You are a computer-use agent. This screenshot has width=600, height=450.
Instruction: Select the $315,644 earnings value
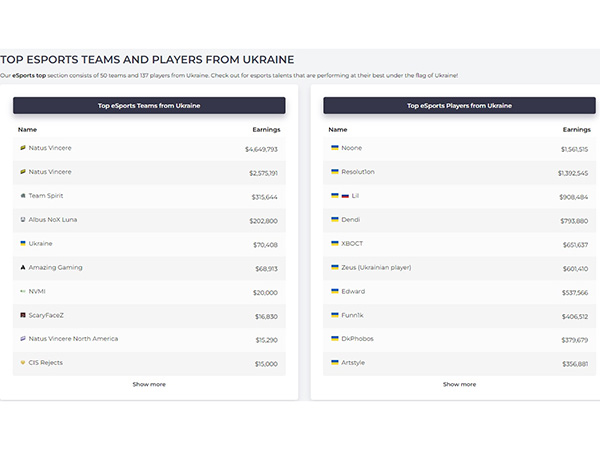point(264,197)
